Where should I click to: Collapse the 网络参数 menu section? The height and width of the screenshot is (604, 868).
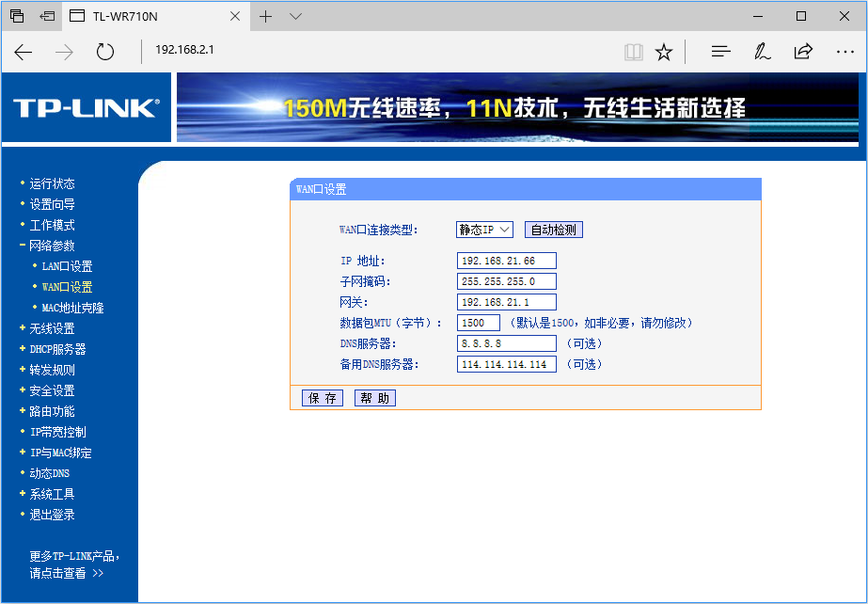point(52,246)
